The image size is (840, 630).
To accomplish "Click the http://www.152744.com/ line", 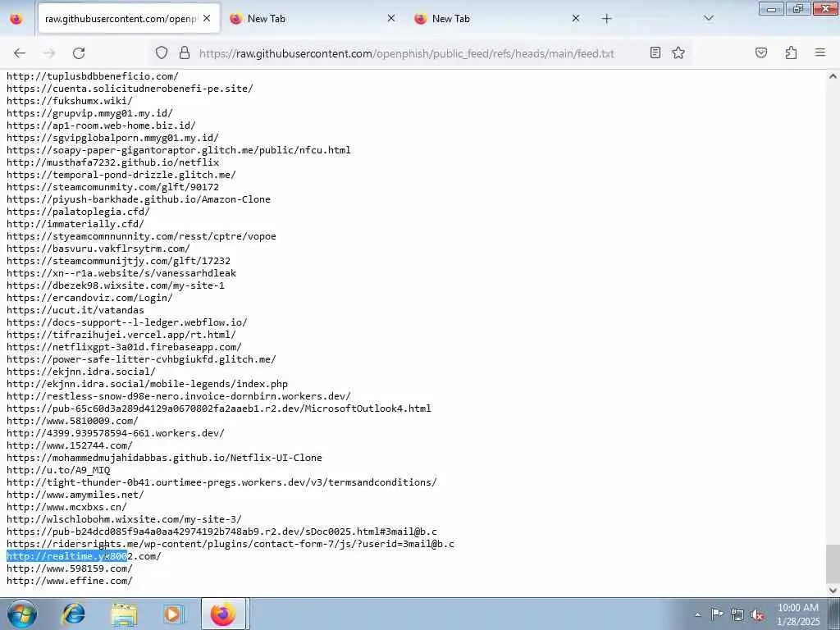I will (x=69, y=445).
